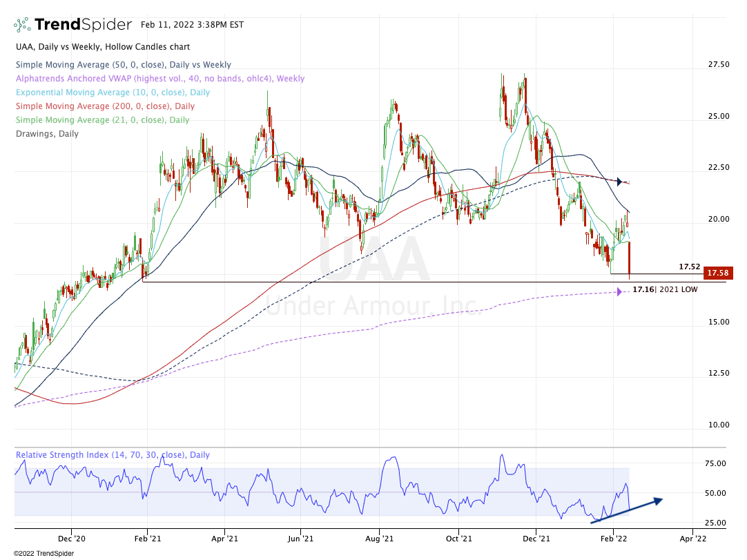The height and width of the screenshot is (560, 747).
Task: Click the 12.50 price axis label
Action: click(x=719, y=373)
